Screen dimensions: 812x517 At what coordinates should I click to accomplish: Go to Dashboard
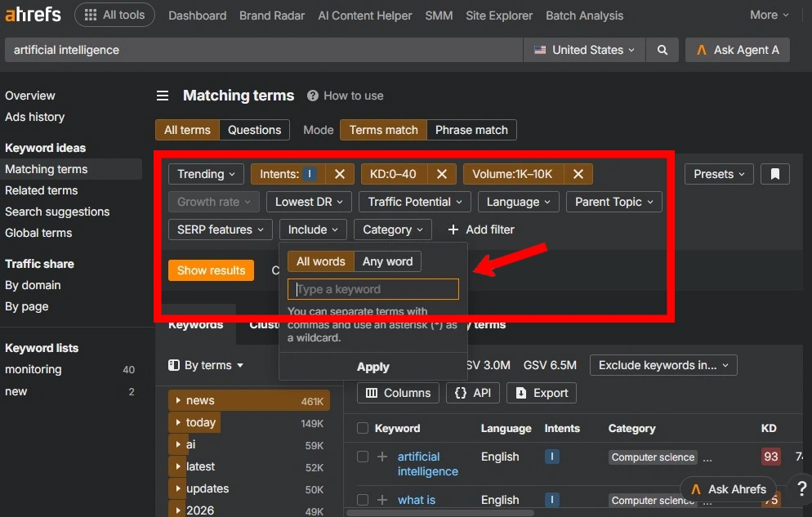click(198, 16)
